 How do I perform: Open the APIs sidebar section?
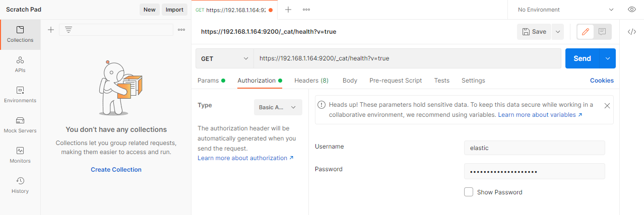(20, 64)
